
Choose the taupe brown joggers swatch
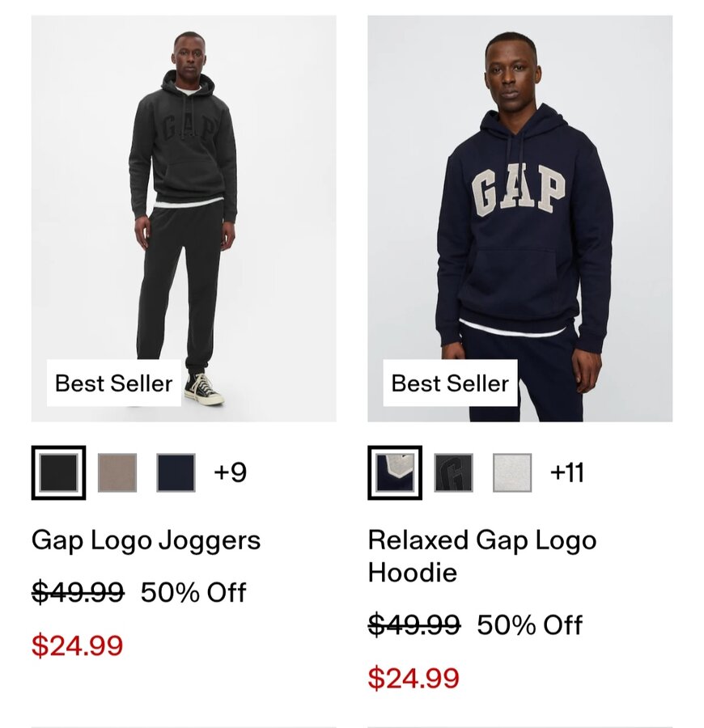coord(117,472)
